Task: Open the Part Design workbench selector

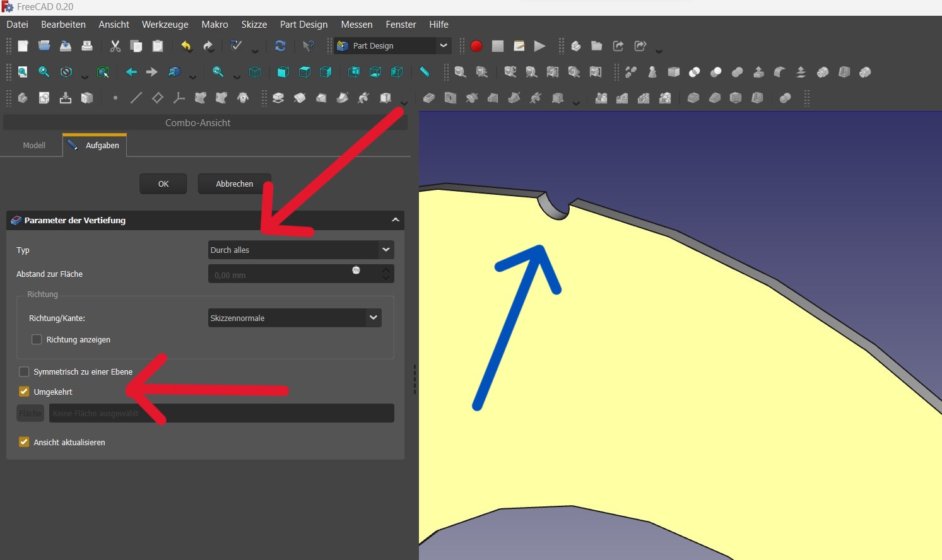Action: pos(392,46)
